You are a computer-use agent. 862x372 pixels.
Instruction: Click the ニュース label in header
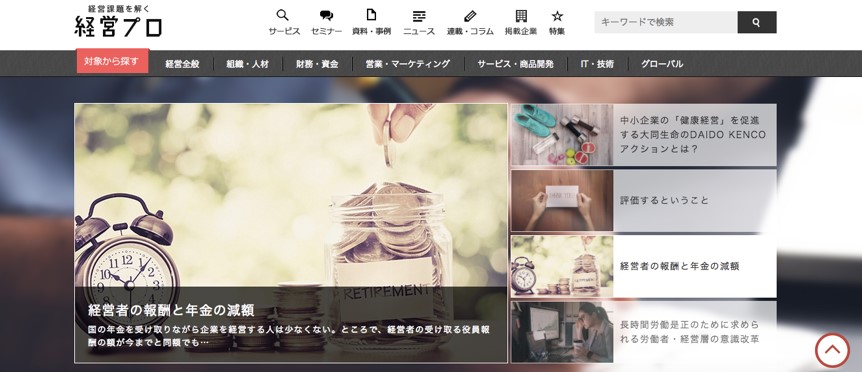[419, 31]
